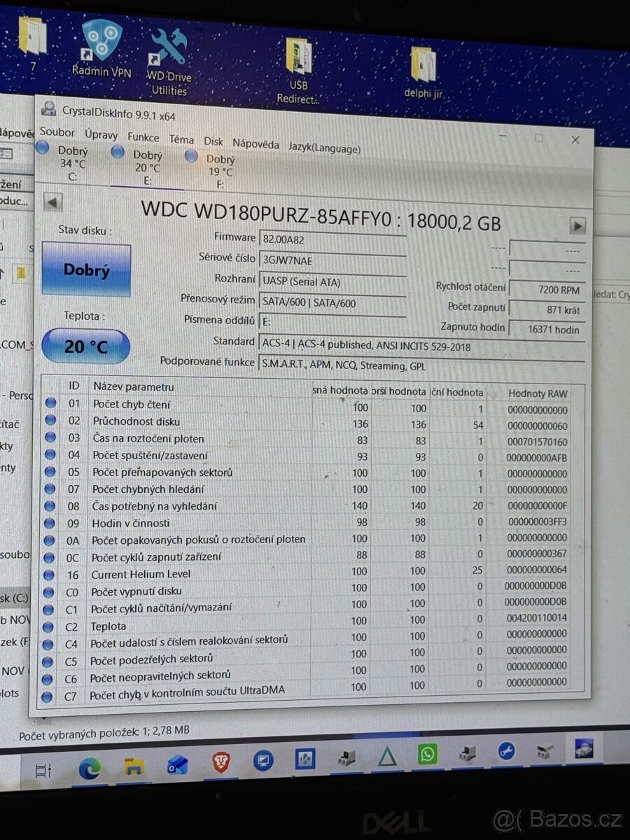Click the Zapnuto hodin 16371 hodin field

coord(546,329)
